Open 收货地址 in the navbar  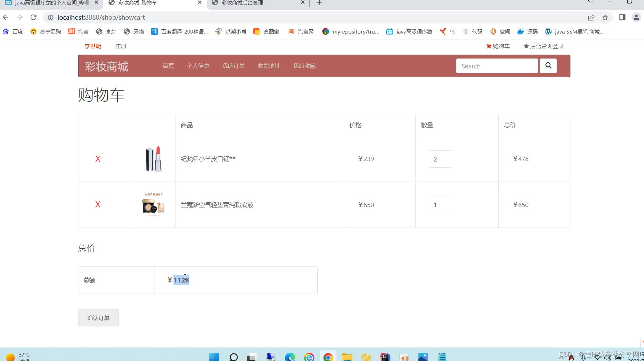[269, 66]
